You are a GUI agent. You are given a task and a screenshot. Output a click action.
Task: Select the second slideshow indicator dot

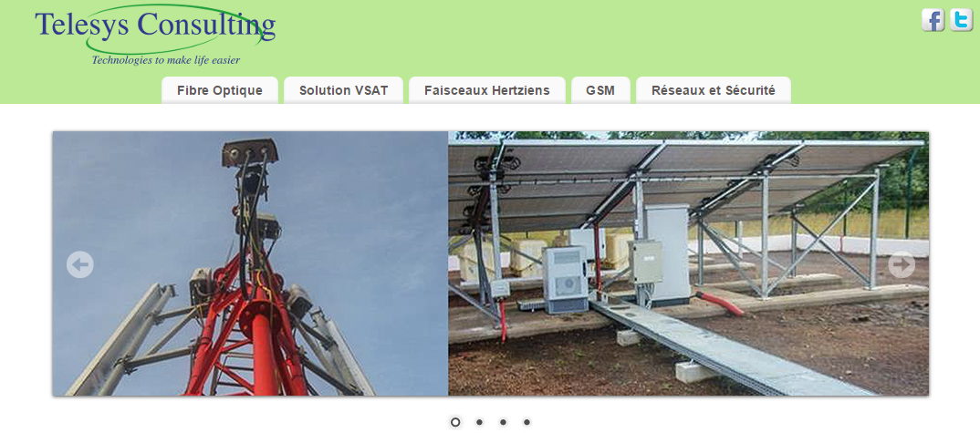pos(479,422)
